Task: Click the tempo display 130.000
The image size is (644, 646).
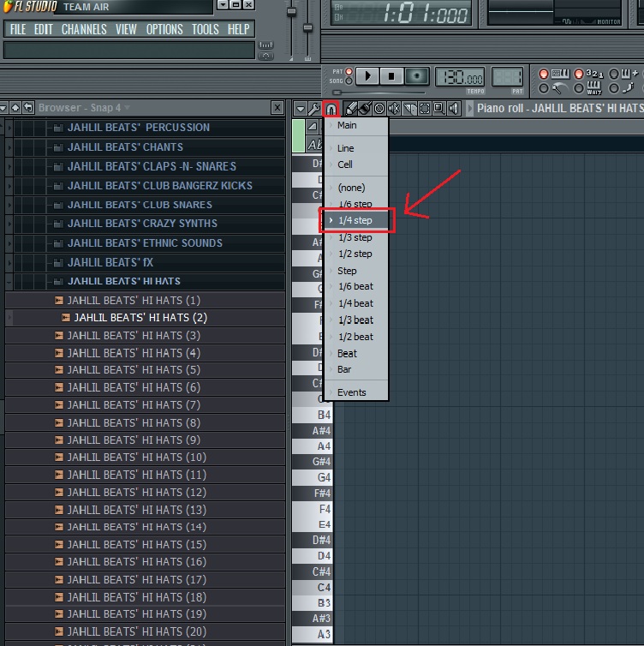Action: coord(460,77)
